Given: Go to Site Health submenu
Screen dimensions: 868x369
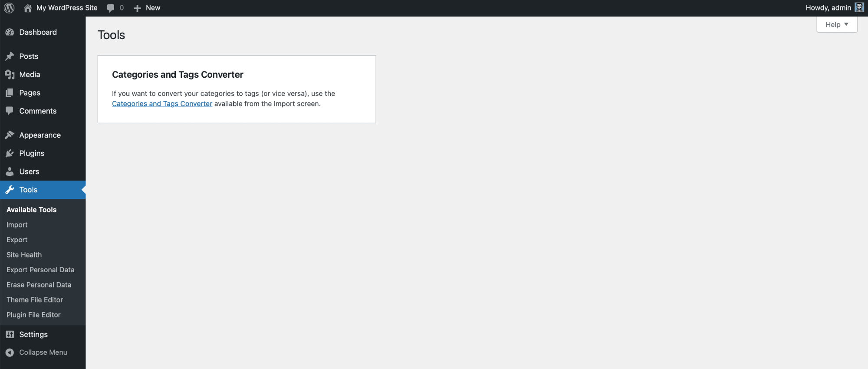Looking at the screenshot, I should point(24,255).
